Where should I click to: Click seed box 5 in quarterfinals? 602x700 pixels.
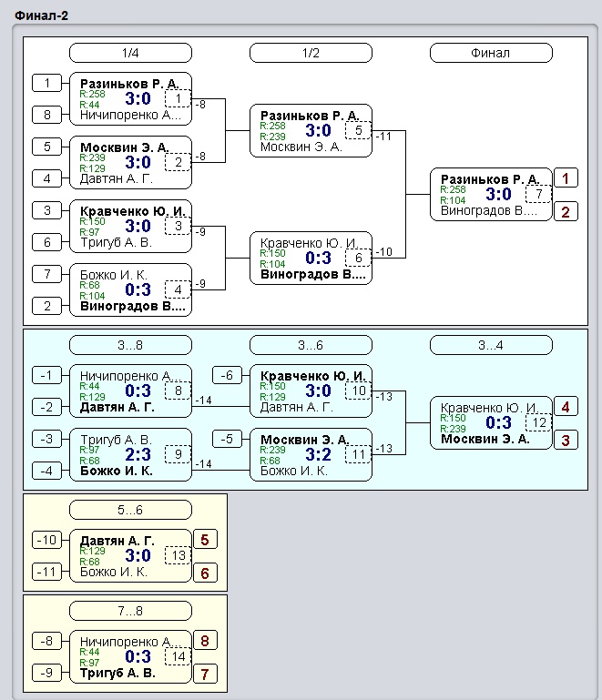tap(46, 147)
